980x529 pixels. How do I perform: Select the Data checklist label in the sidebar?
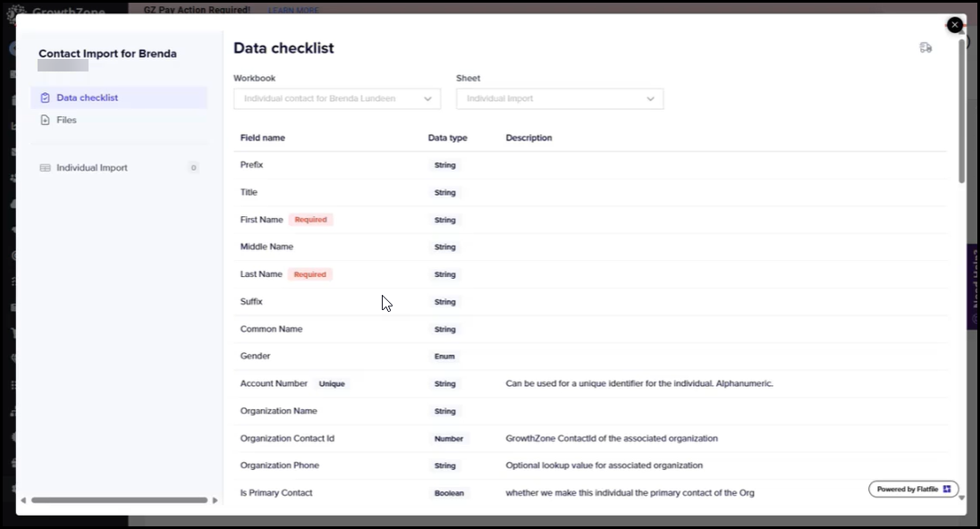87,98
